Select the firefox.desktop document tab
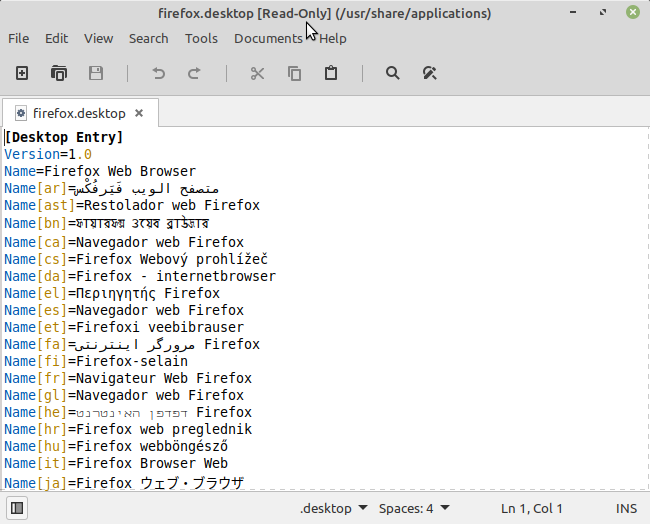650x524 pixels. click(x=80, y=113)
